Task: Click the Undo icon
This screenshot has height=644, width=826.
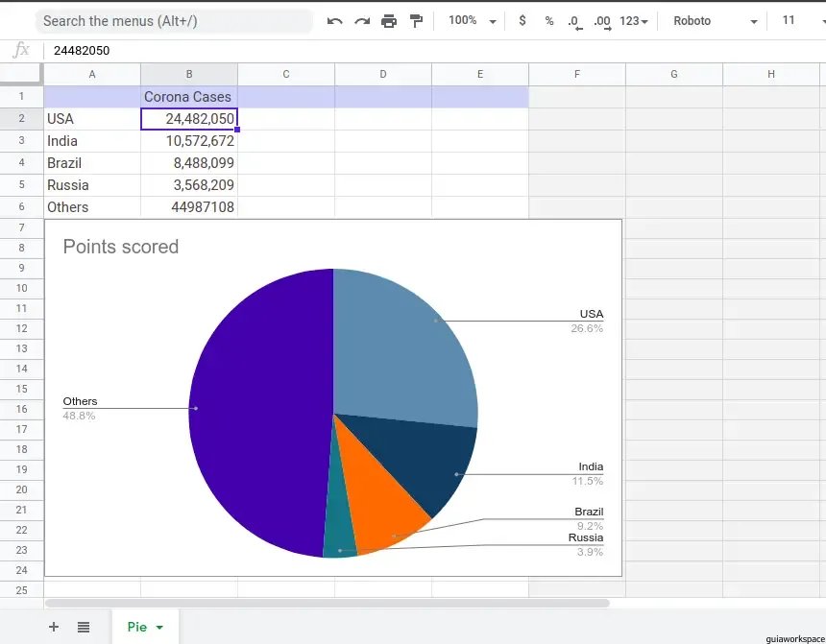Action: [x=334, y=21]
